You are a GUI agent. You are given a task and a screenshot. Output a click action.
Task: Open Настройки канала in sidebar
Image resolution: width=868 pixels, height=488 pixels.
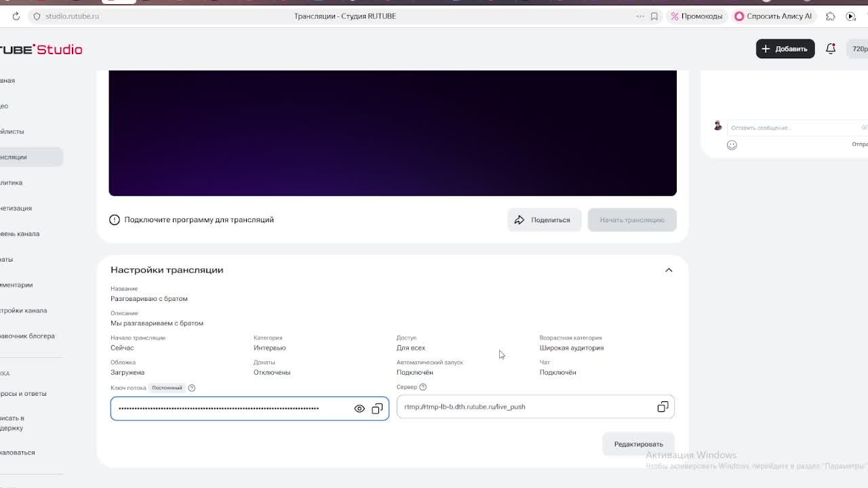[x=23, y=310]
